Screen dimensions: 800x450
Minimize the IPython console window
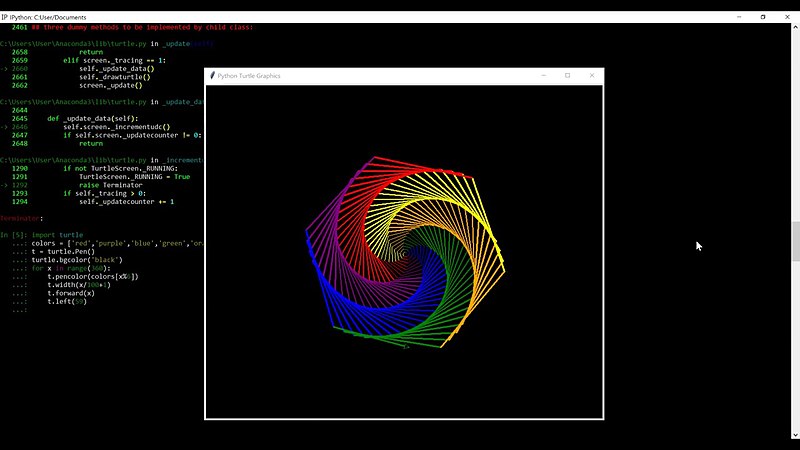pos(739,17)
